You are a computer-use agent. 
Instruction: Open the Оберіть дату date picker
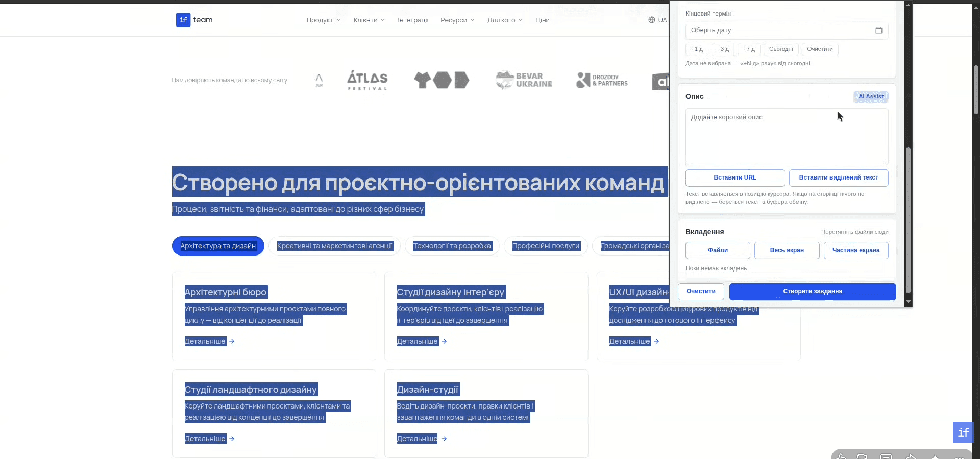click(787, 30)
